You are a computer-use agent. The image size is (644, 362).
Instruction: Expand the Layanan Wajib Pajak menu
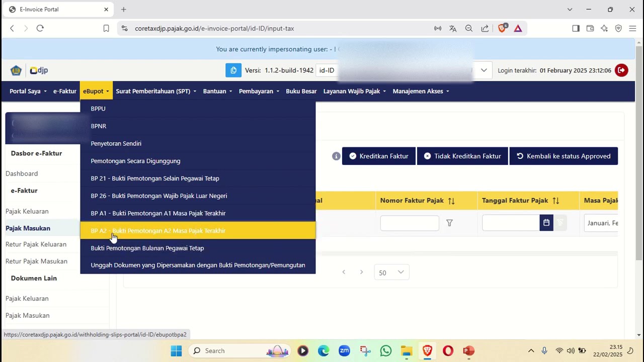point(355,91)
